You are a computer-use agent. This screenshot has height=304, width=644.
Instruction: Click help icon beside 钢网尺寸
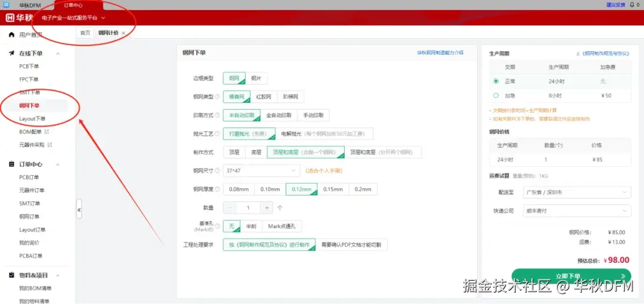click(217, 170)
